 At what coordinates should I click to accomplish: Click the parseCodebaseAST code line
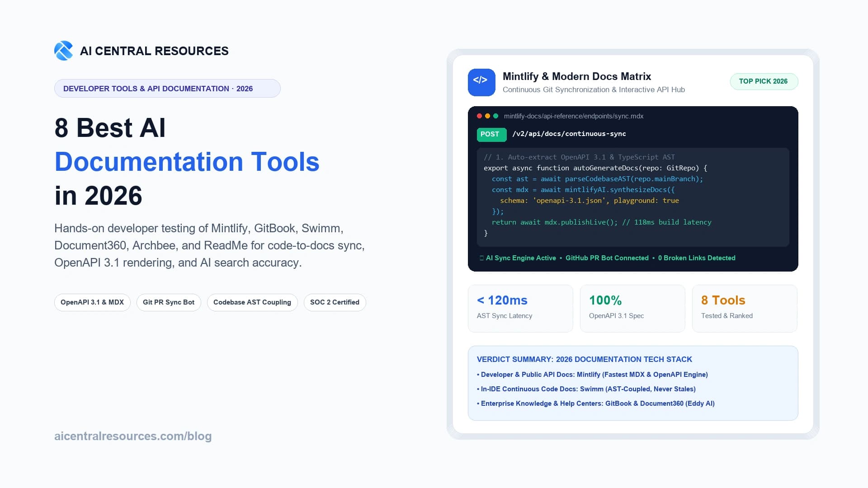click(597, 179)
